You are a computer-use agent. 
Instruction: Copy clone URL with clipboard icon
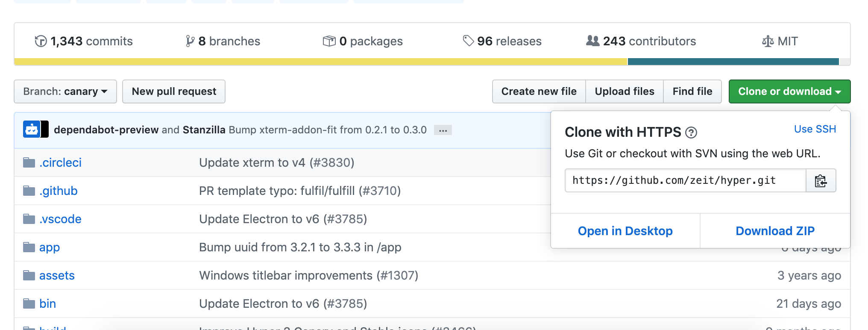[x=821, y=180]
